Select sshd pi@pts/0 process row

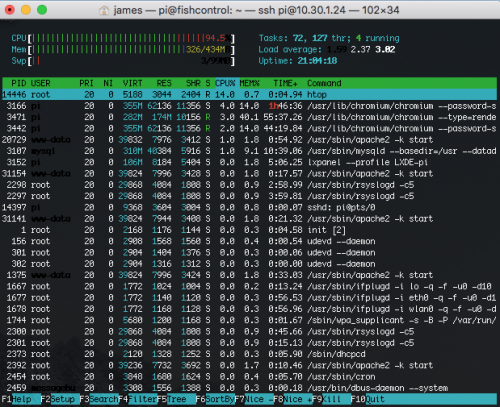[249, 207]
